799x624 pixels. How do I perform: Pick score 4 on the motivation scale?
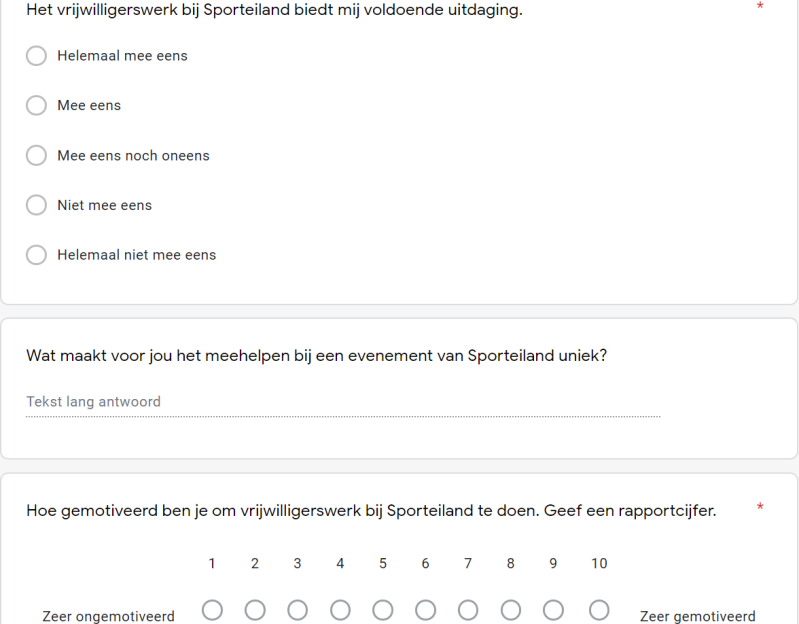tap(340, 610)
